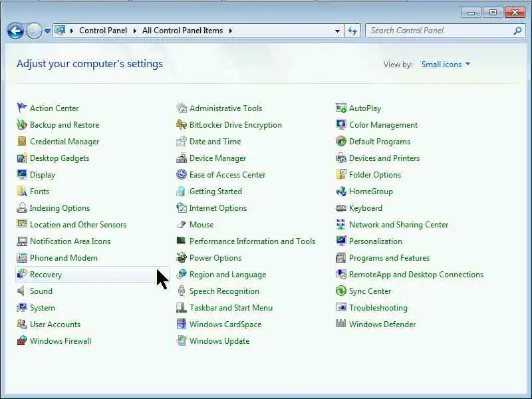Viewport: 532px width, 399px height.
Task: Open the Devices and Printers icon
Action: coord(341,158)
